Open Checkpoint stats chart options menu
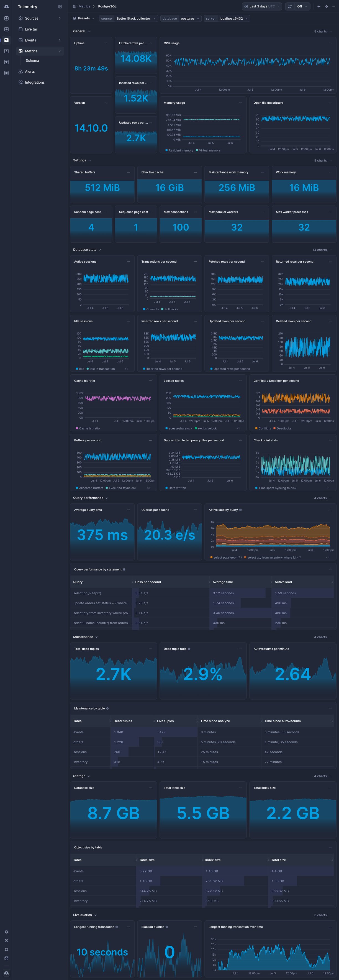This screenshot has height=980, width=339. (330, 441)
